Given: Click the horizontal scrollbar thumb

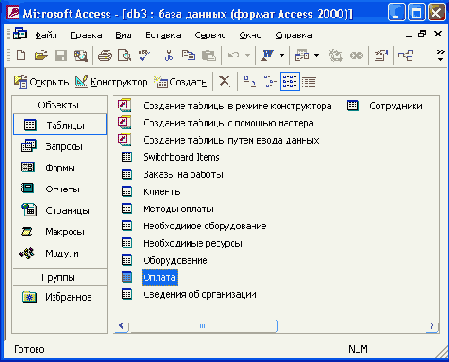Looking at the screenshot, I should pyautogui.click(x=203, y=326).
